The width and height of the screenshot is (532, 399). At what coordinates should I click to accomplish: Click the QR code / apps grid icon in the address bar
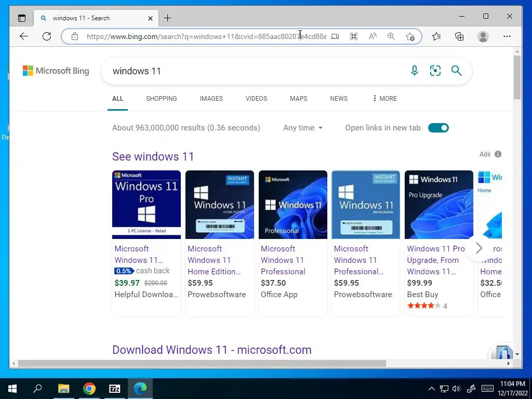[353, 36]
